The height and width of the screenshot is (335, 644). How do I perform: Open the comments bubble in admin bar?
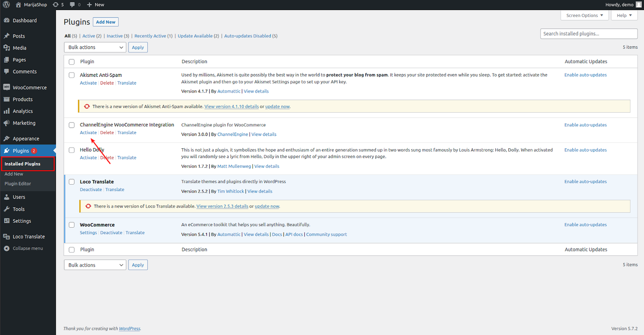72,4
